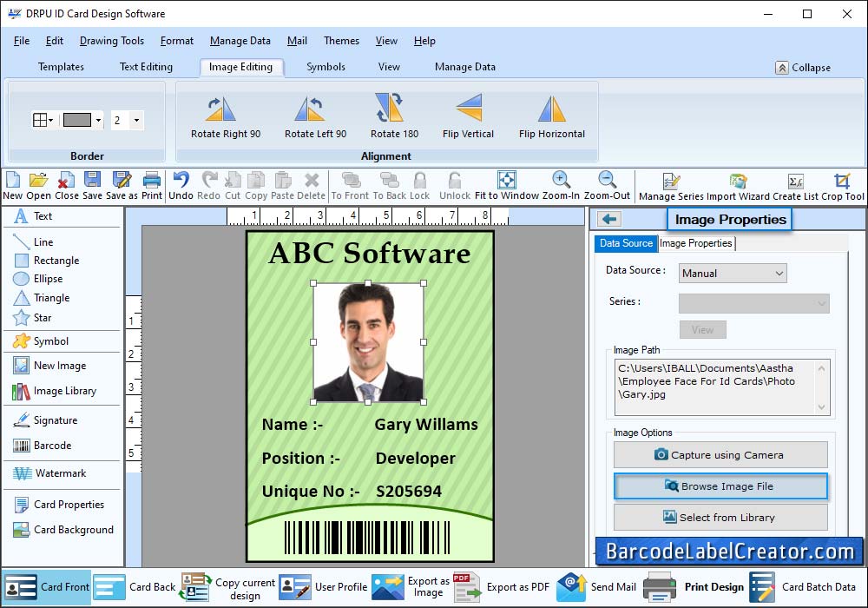868x608 pixels.
Task: Click Select from Library button
Action: pyautogui.click(x=720, y=517)
